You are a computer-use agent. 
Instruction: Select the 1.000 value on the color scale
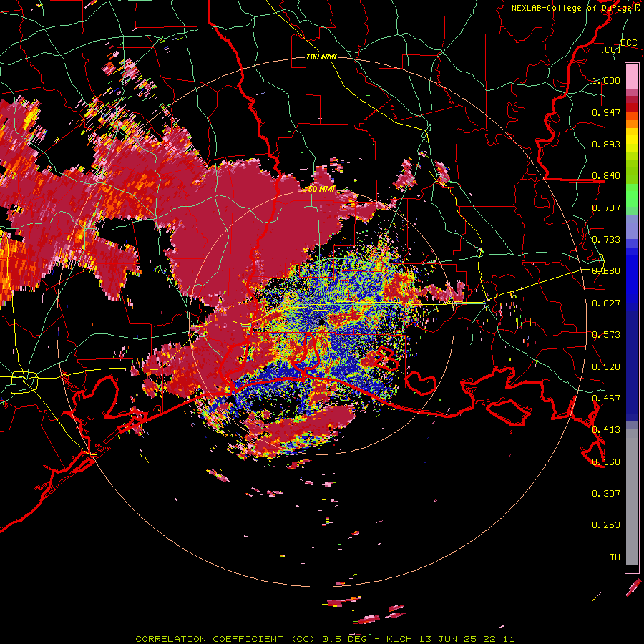coord(606,80)
